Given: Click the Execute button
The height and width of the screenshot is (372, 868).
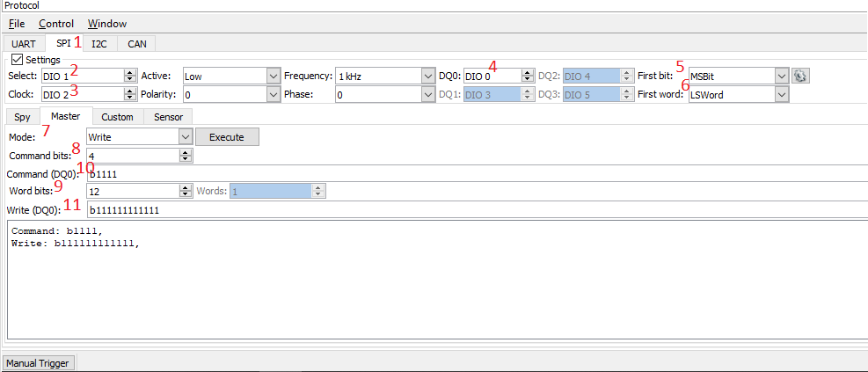Looking at the screenshot, I should pyautogui.click(x=227, y=137).
